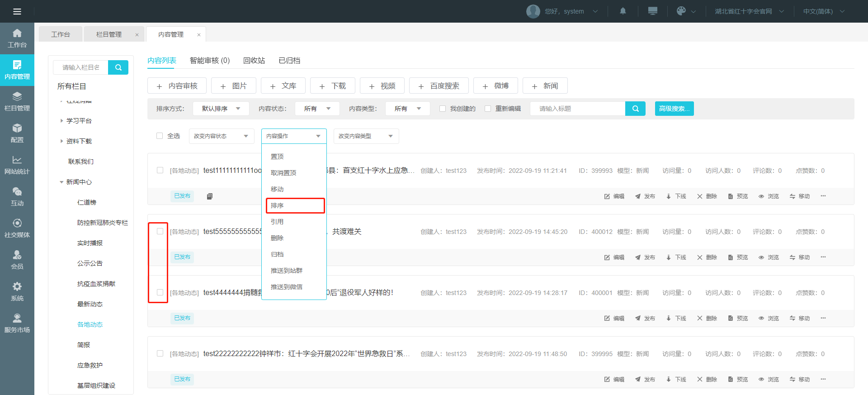Click the hamburger menu icon
Image resolution: width=868 pixels, height=395 pixels.
(17, 11)
